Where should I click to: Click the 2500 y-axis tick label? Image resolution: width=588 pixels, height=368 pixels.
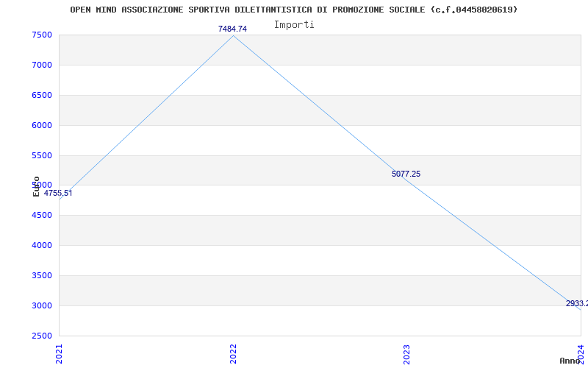(42, 336)
